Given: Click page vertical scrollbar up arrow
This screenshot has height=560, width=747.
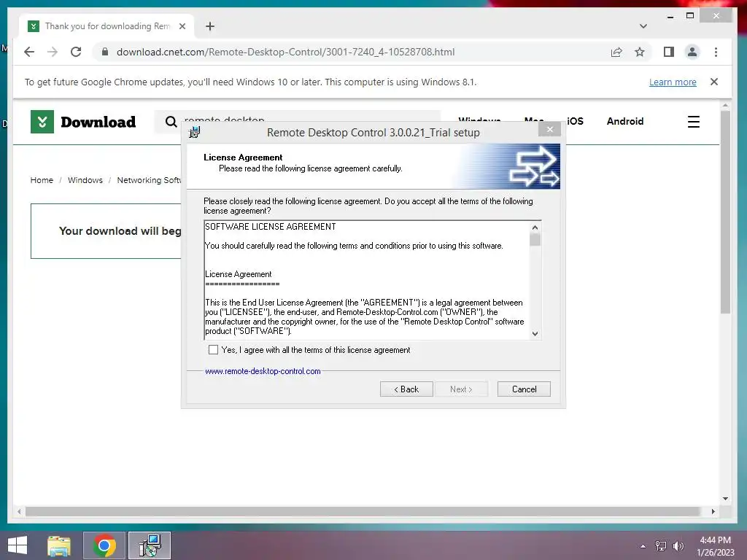Looking at the screenshot, I should [x=725, y=105].
